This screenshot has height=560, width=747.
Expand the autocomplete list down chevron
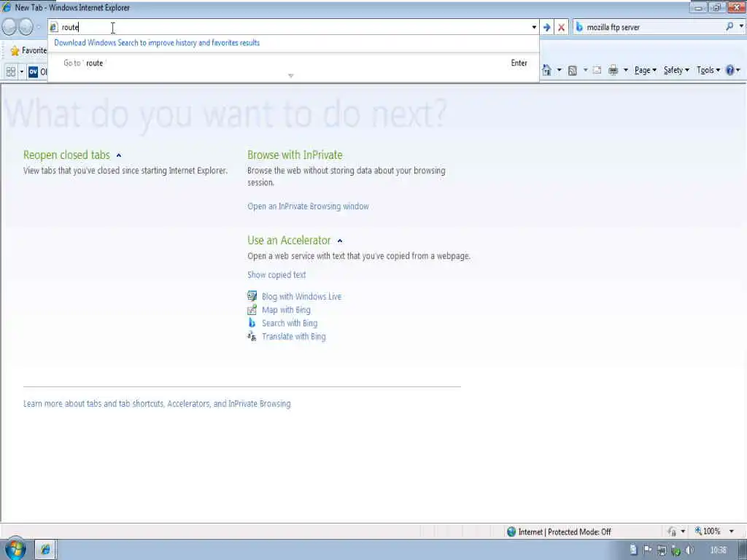[290, 76]
